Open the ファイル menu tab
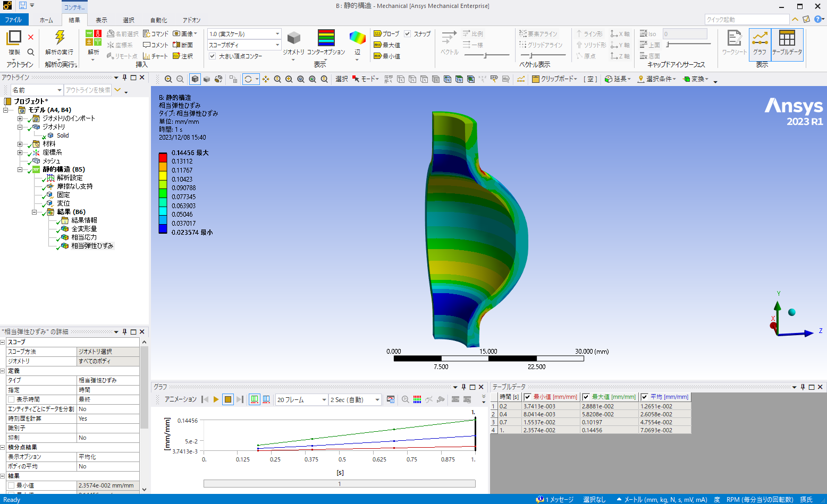Viewport: 827px width, 504px height. click(13, 20)
